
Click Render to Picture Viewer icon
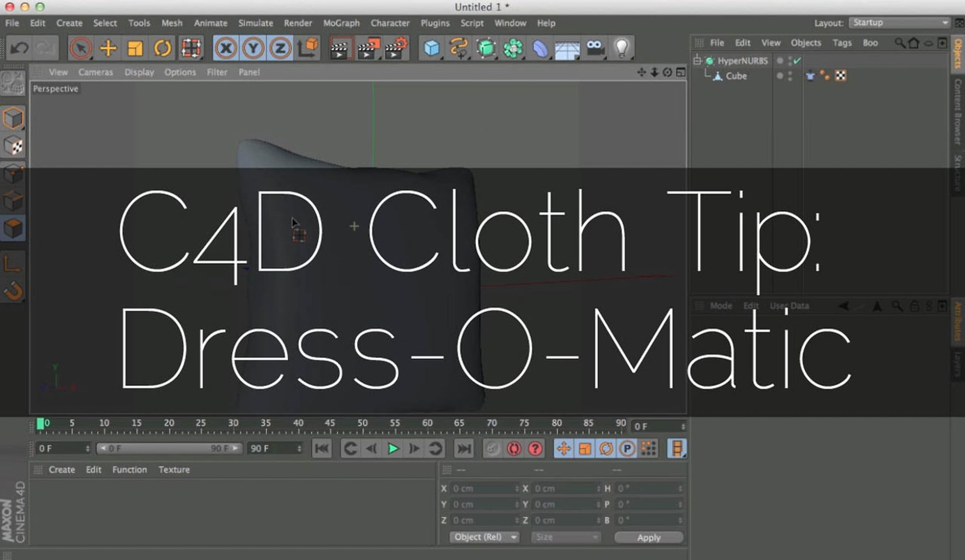pos(369,48)
